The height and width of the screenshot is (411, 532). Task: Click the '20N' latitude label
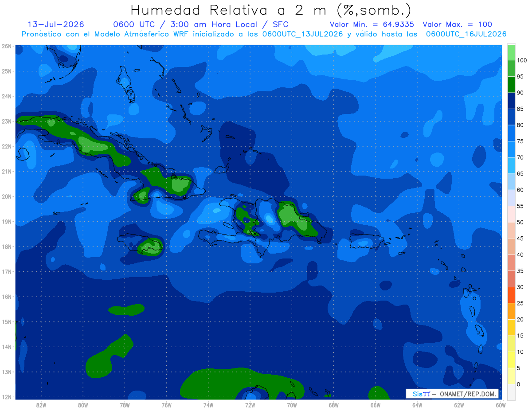click(x=7, y=196)
